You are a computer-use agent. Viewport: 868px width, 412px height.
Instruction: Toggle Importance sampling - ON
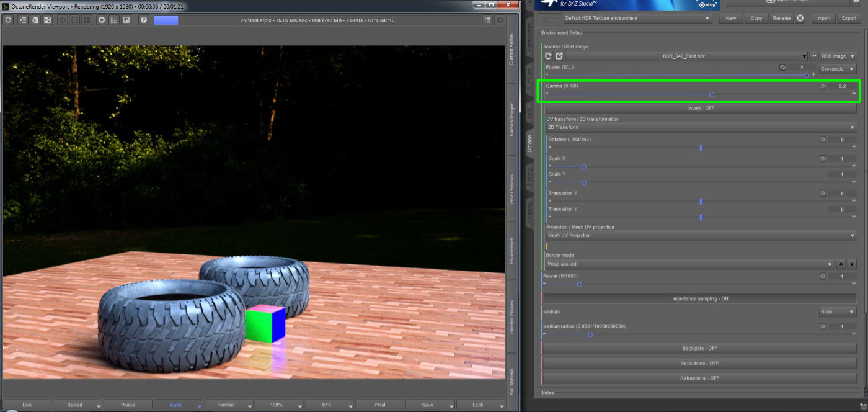[700, 298]
